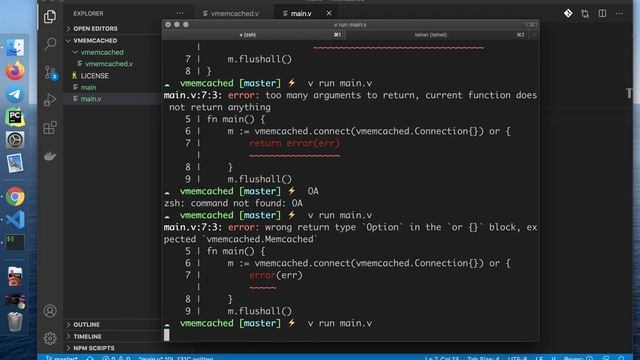
Task: Click the Explorer panel title
Action: (89, 13)
